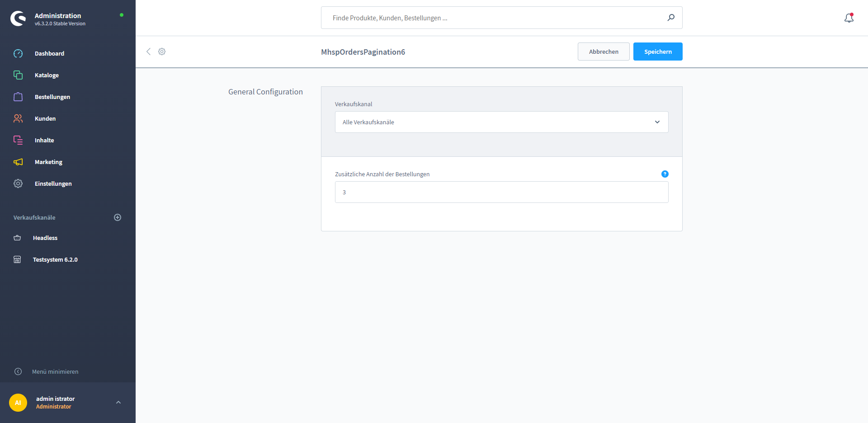Click the gear icon beside back arrow
868x423 pixels.
coord(162,52)
